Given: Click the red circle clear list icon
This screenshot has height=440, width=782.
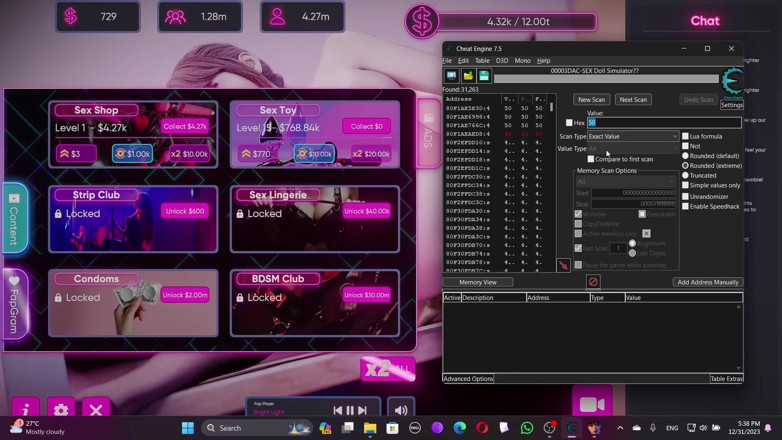Looking at the screenshot, I should pos(593,282).
